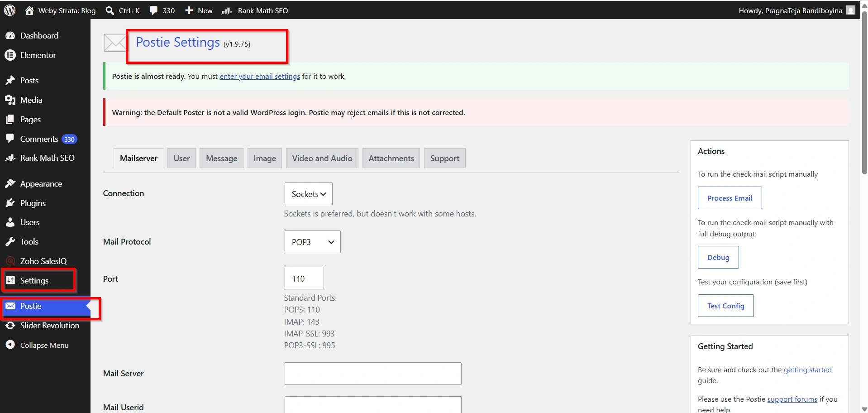Open the Connection Sockets dropdown
Image resolution: width=868 pixels, height=413 pixels.
(309, 194)
